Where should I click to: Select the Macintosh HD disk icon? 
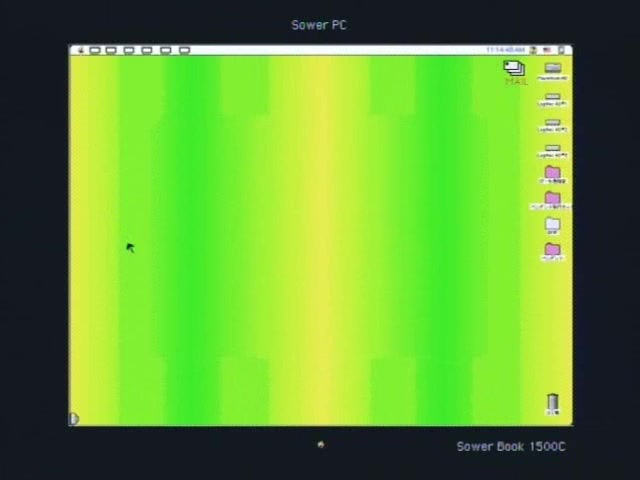pos(552,69)
